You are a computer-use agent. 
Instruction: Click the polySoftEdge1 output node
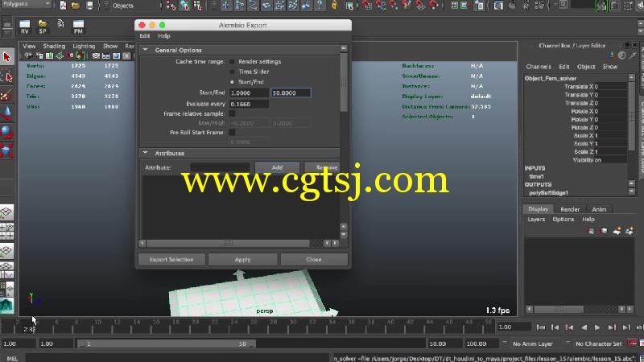(x=548, y=193)
